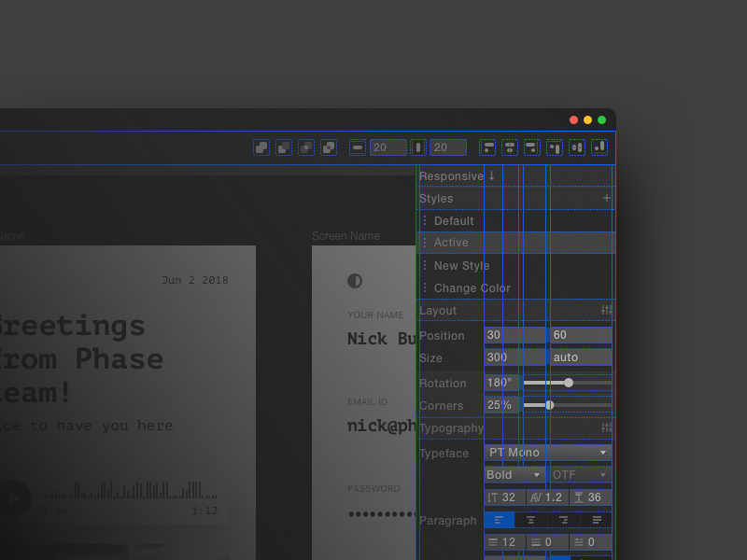This screenshot has width=747, height=560.
Task: Align selected objects to left edge
Action: 487,147
